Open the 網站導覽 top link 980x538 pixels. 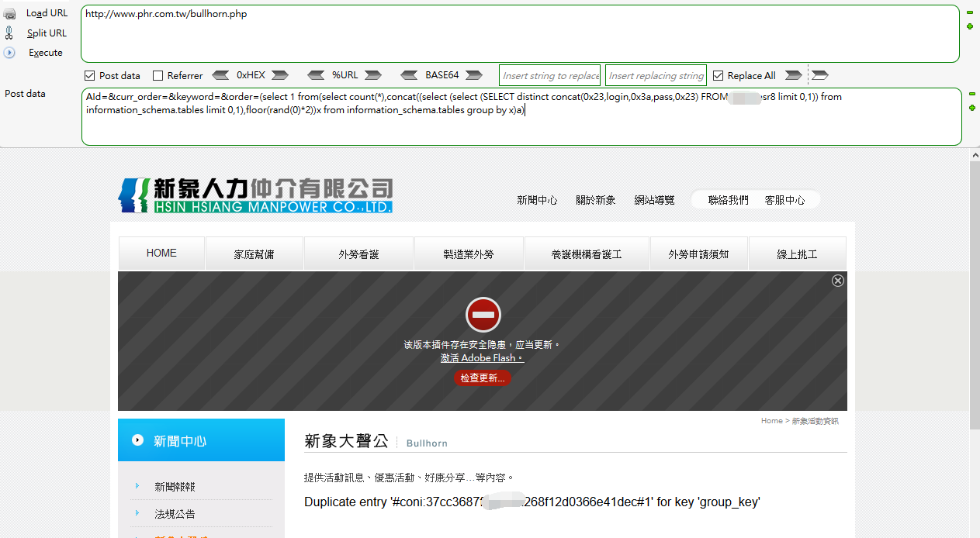654,200
